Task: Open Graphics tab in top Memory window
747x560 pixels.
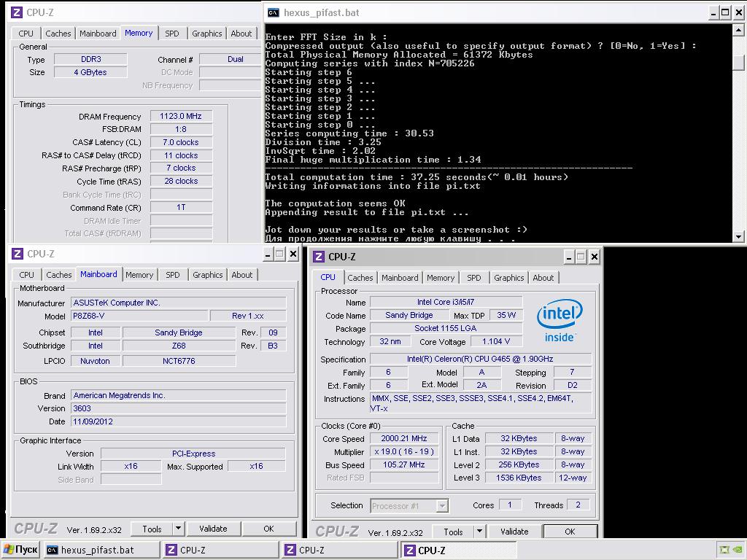Action: pos(206,34)
